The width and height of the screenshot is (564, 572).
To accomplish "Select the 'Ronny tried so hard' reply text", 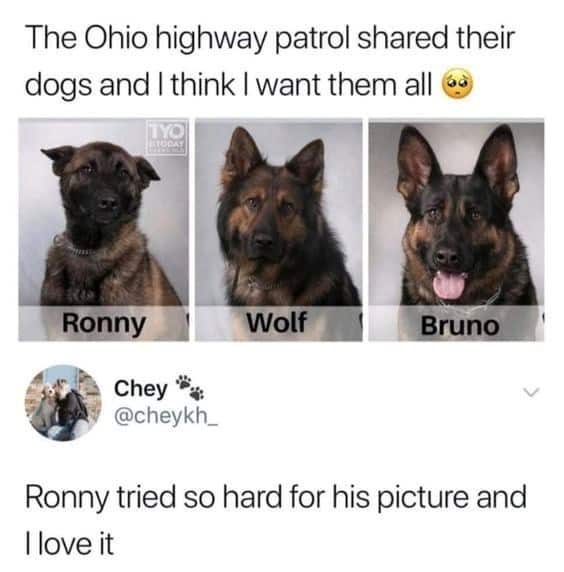I will click(x=276, y=520).
